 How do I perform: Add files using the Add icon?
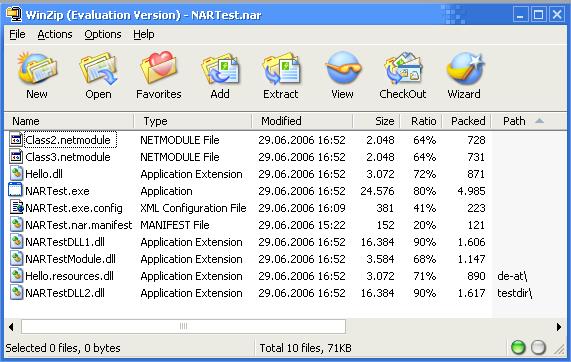(x=220, y=68)
